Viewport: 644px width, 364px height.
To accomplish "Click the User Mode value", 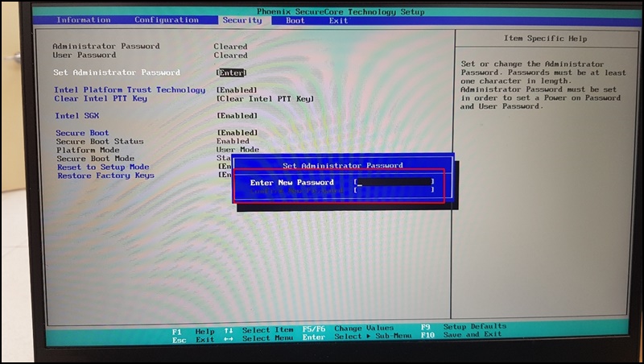I will [237, 150].
